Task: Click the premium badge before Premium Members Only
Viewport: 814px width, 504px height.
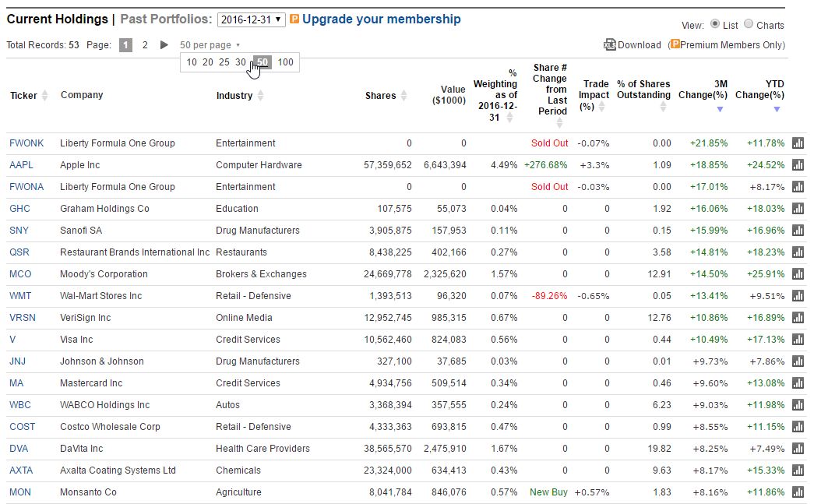Action: tap(675, 44)
